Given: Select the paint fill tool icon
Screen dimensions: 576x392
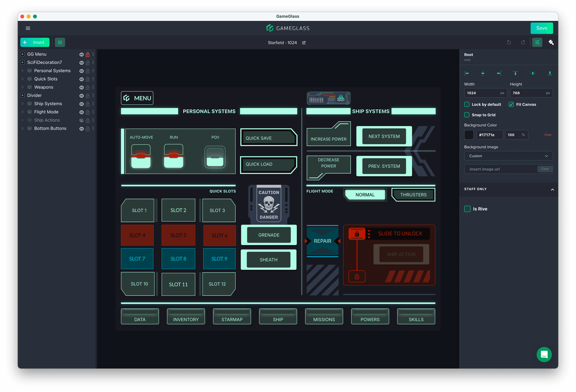Looking at the screenshot, I should [x=551, y=42].
